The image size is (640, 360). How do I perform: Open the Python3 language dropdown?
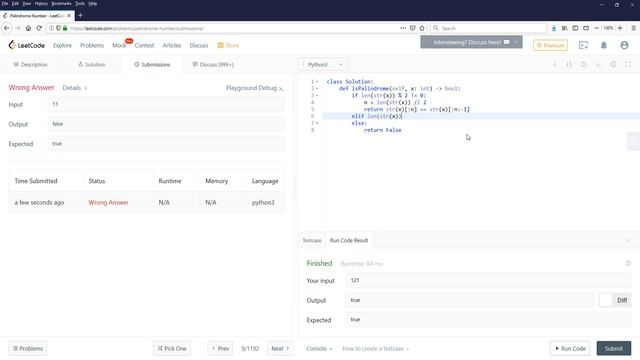pyautogui.click(x=322, y=64)
